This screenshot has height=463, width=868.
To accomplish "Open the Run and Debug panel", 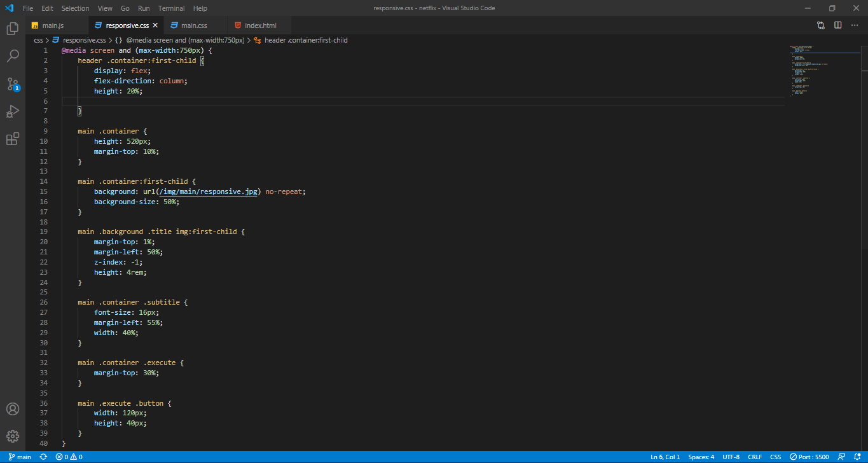I will 12,111.
